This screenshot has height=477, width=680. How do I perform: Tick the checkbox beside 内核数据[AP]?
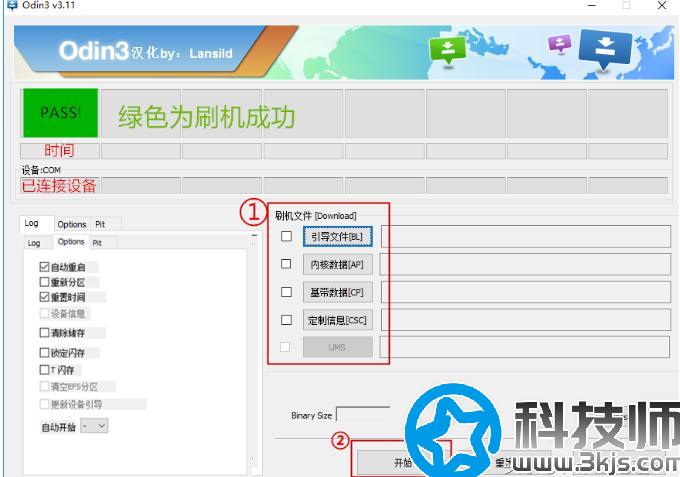(286, 264)
